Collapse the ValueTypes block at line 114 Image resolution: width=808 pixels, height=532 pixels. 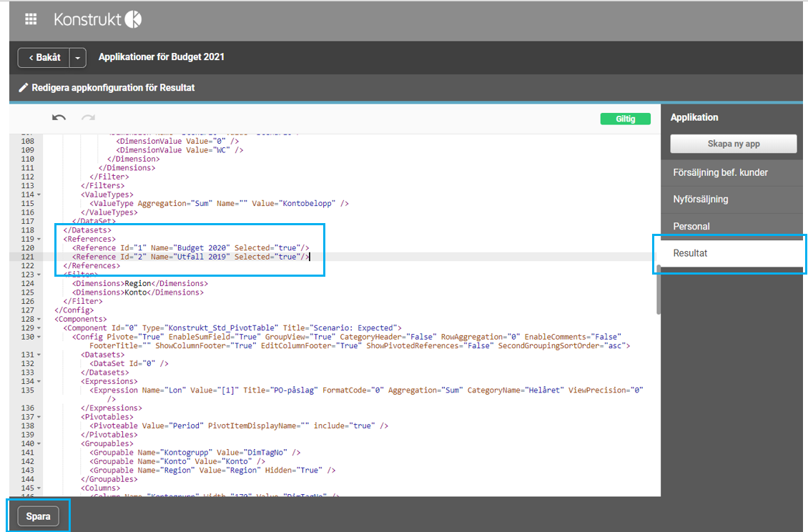pos(39,195)
